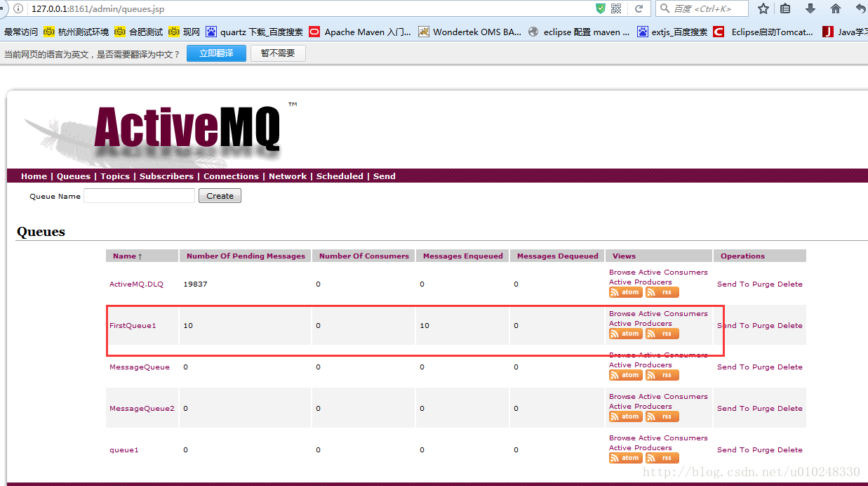The width and height of the screenshot is (868, 486).
Task: Sort by Number Of Consumers header
Action: [x=363, y=256]
